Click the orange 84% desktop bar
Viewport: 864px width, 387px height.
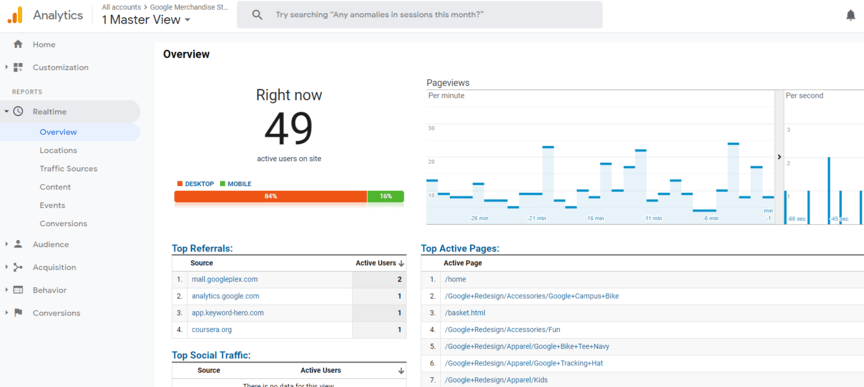pyautogui.click(x=271, y=196)
